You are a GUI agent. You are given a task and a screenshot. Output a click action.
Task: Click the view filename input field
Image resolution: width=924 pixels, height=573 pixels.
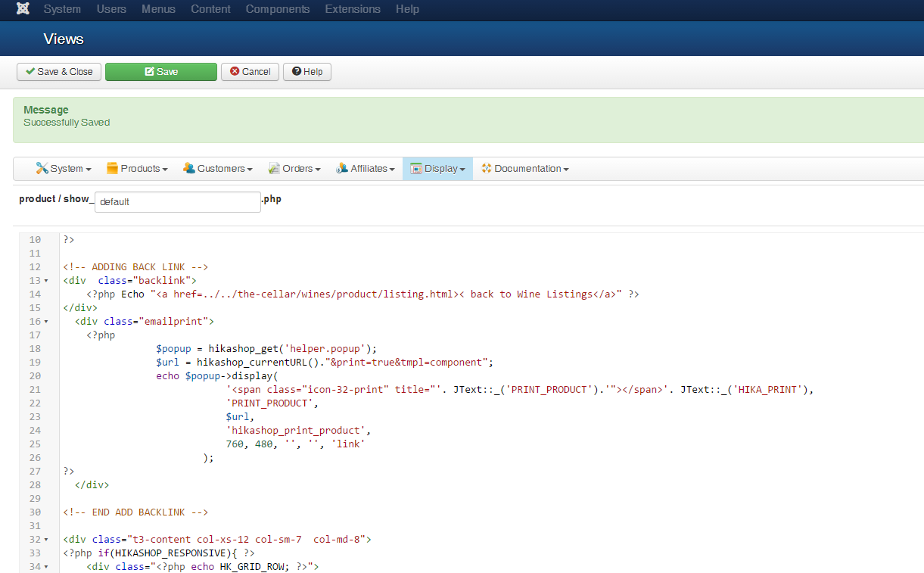[178, 202]
